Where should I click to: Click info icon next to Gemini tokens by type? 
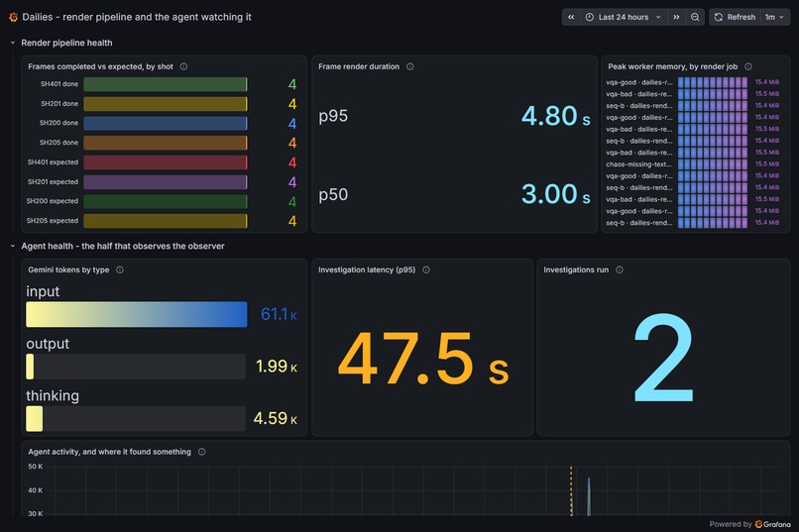[120, 269]
